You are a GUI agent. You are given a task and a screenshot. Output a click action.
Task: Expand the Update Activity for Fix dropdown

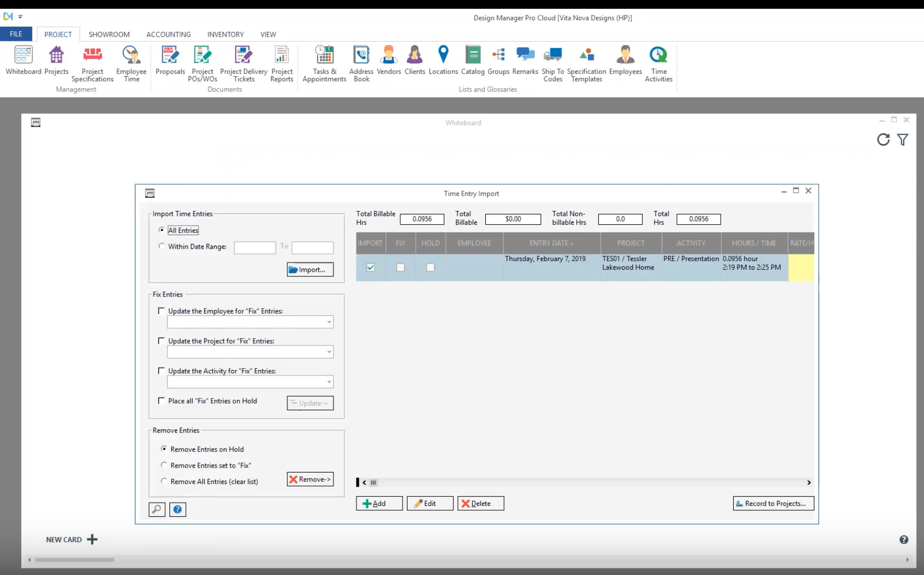point(329,382)
